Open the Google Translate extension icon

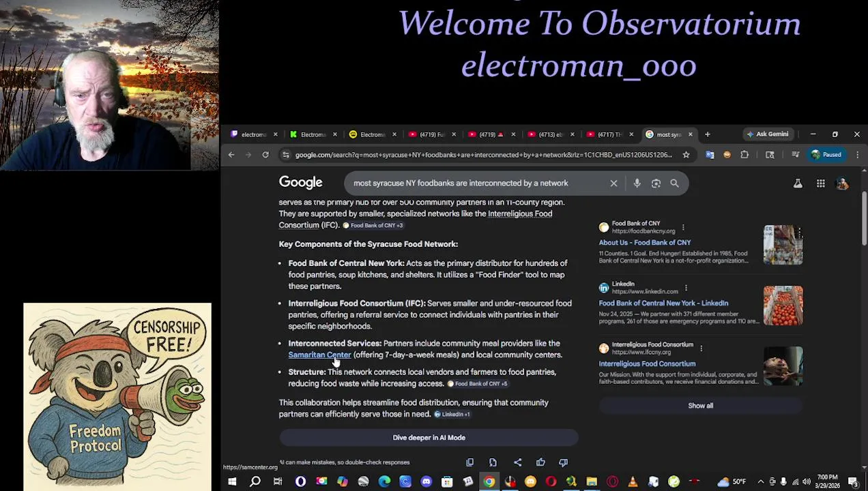(x=710, y=155)
